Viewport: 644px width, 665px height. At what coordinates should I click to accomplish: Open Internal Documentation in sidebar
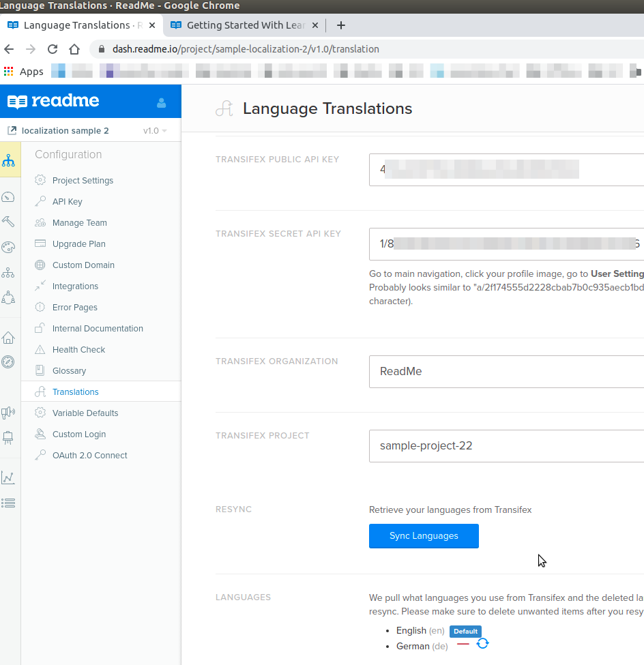pyautogui.click(x=98, y=329)
